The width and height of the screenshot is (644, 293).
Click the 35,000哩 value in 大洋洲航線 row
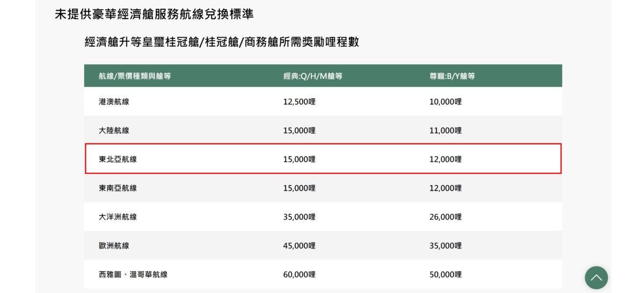[x=299, y=217]
